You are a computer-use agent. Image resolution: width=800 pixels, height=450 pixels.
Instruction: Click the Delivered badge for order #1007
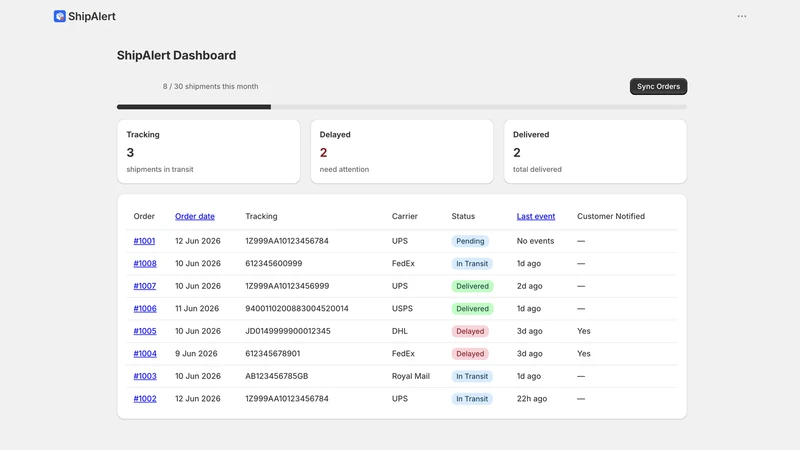click(472, 286)
